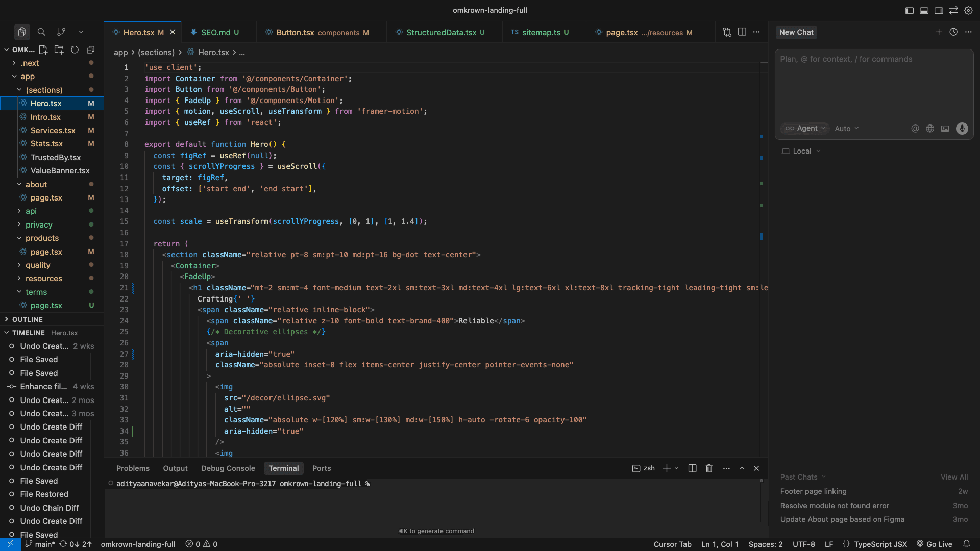Expand the resources folder
This screenshot has height=551, width=980.
tap(43, 279)
